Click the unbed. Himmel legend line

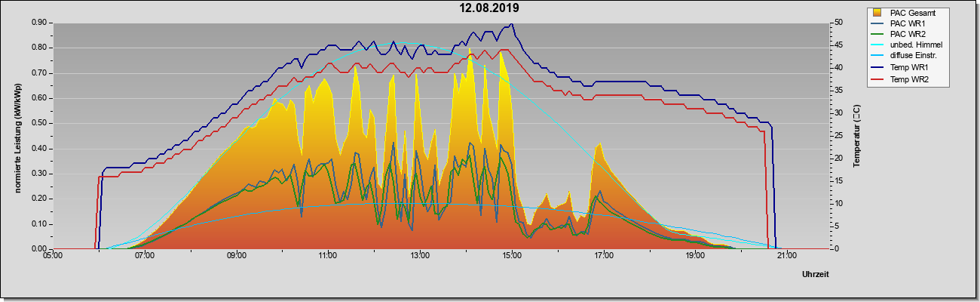tap(878, 45)
